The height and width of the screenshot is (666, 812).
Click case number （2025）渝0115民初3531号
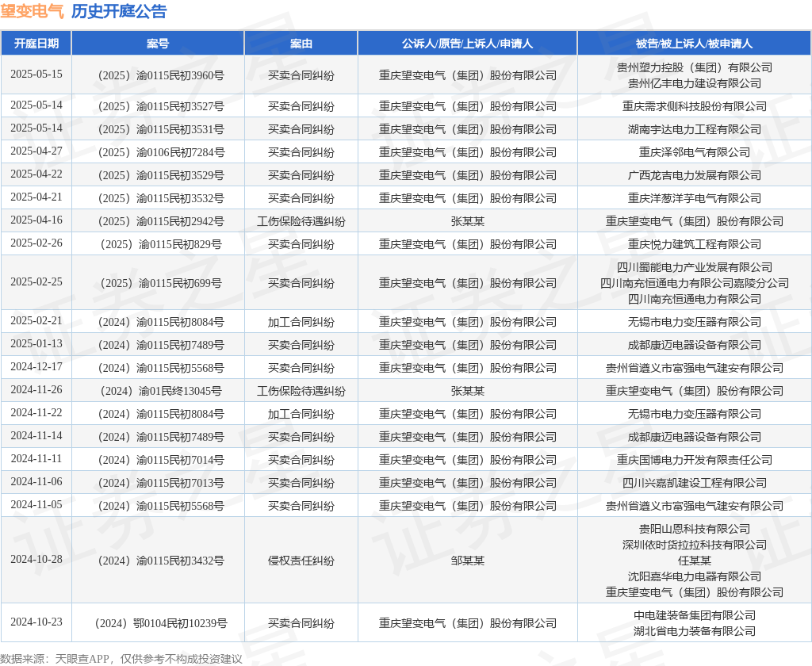(160, 129)
